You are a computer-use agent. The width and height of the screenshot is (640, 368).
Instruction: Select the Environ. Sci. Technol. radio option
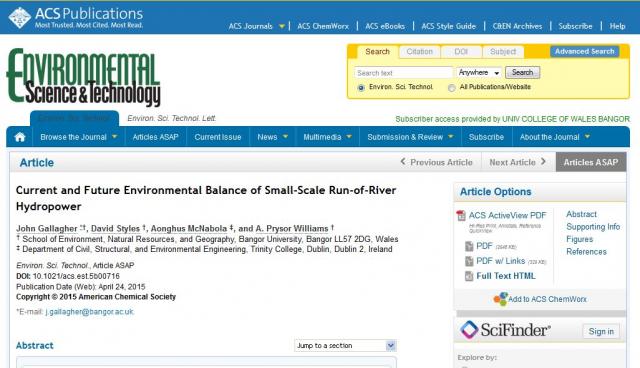click(x=361, y=88)
